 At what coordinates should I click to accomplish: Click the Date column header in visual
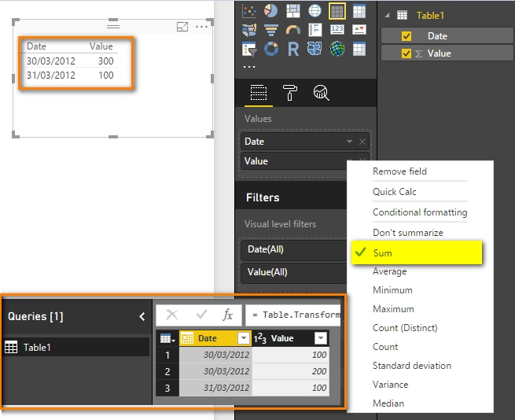click(36, 46)
